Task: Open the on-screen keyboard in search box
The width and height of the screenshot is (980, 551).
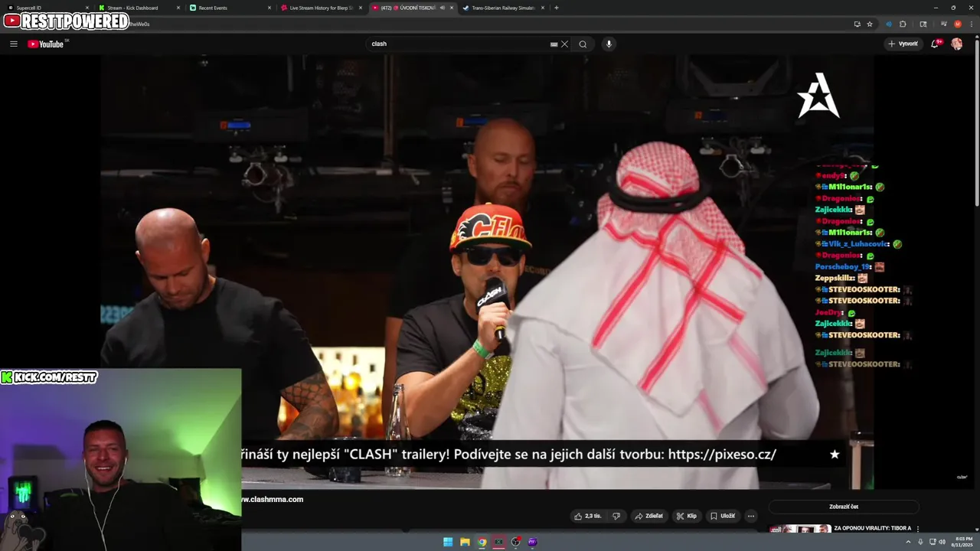Action: 554,44
